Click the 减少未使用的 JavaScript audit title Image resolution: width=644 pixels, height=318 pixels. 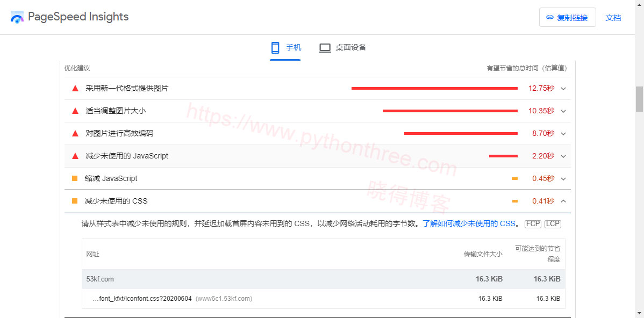tap(127, 156)
